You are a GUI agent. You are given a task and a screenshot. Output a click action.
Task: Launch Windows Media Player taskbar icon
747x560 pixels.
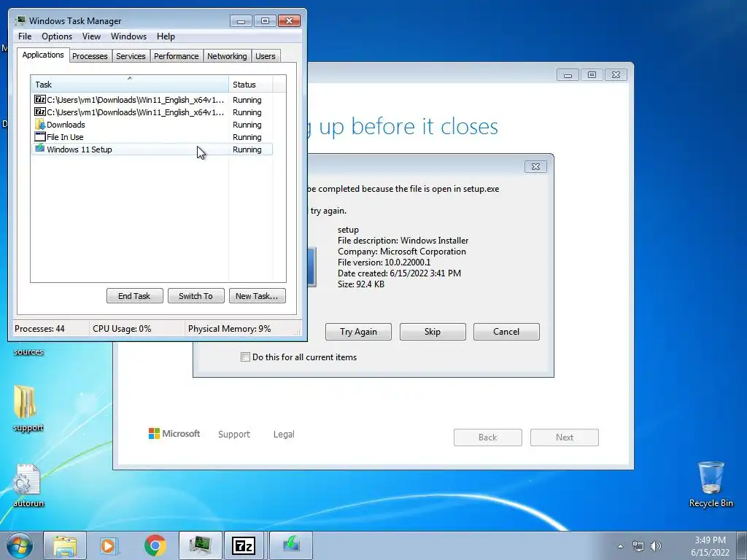[109, 545]
